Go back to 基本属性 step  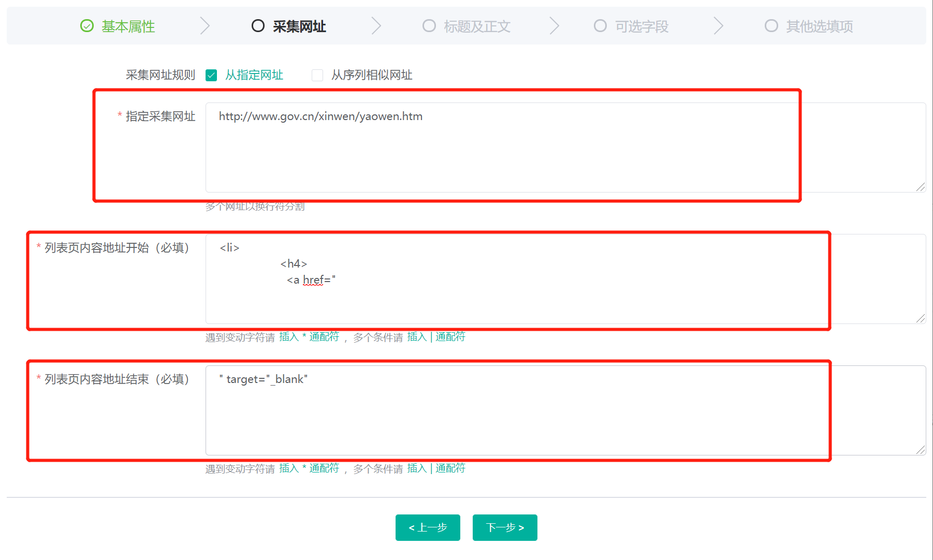pyautogui.click(x=128, y=26)
